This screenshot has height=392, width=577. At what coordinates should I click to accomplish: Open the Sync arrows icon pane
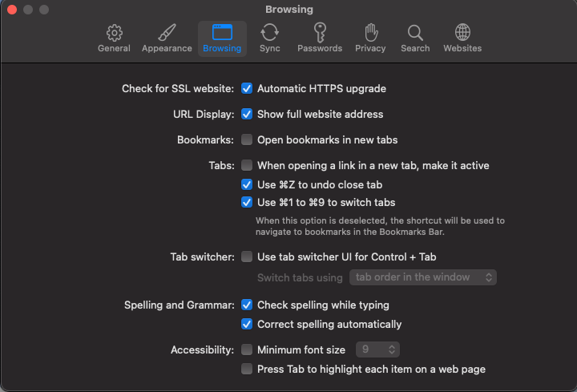click(x=270, y=33)
